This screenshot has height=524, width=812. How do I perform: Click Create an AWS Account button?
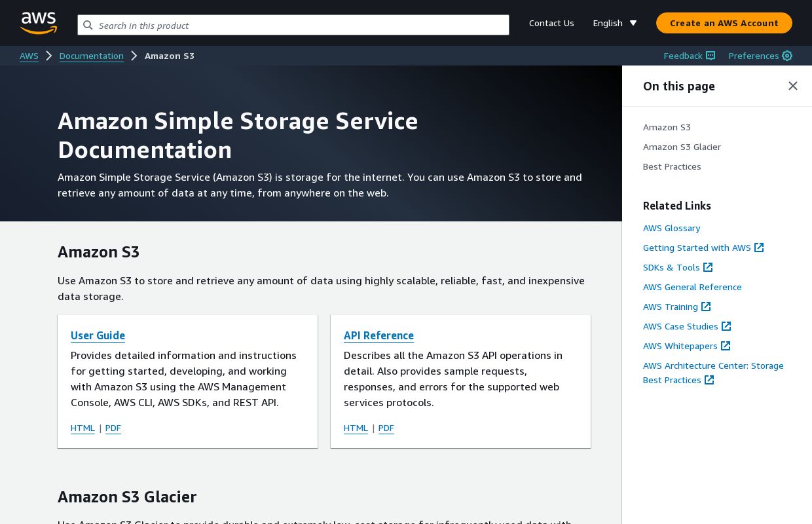pyautogui.click(x=724, y=23)
